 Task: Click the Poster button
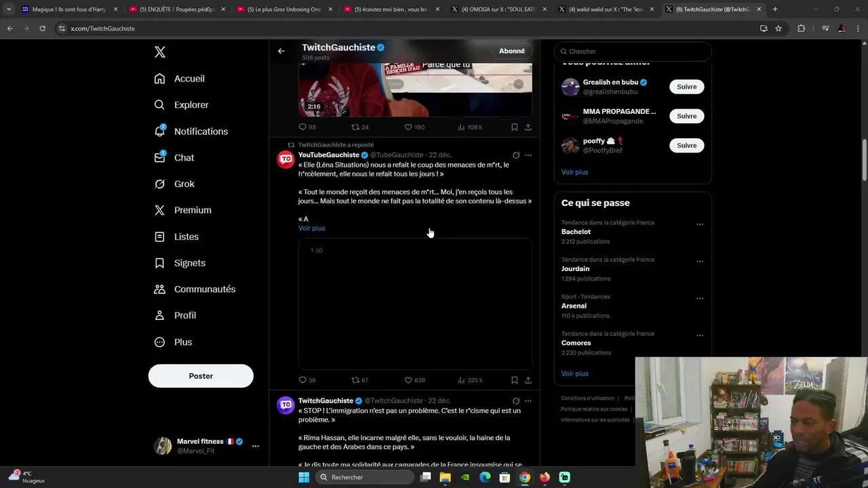point(201,376)
